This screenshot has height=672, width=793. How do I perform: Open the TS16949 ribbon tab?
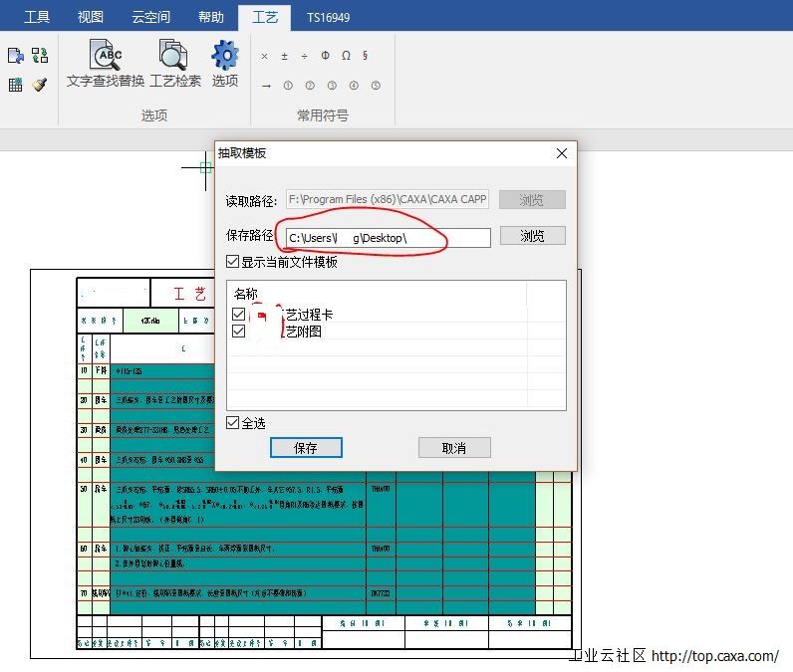328,17
